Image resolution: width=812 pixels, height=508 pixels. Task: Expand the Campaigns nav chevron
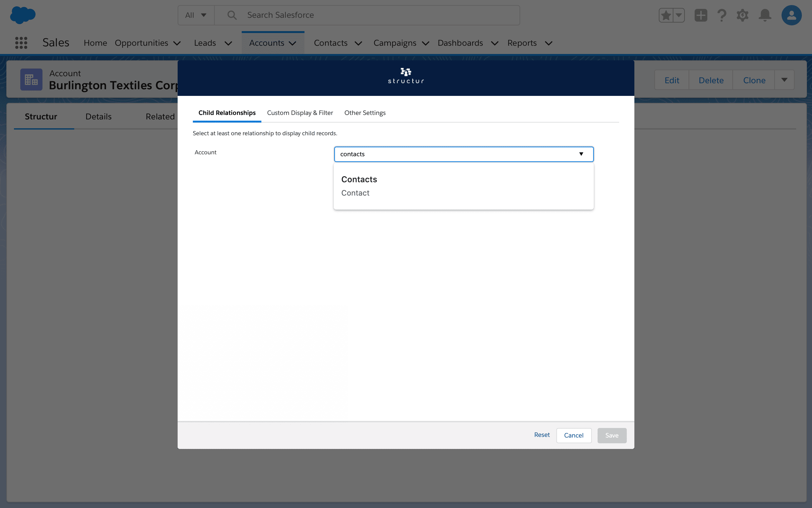point(425,43)
